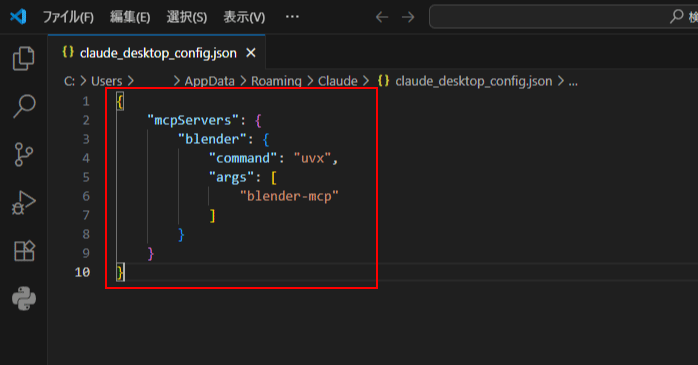Close the claude_desktop_config.json tab
The height and width of the screenshot is (365, 698).
(x=251, y=53)
